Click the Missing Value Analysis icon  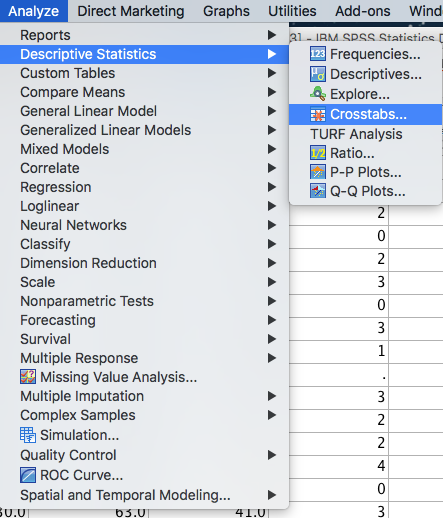tap(28, 377)
